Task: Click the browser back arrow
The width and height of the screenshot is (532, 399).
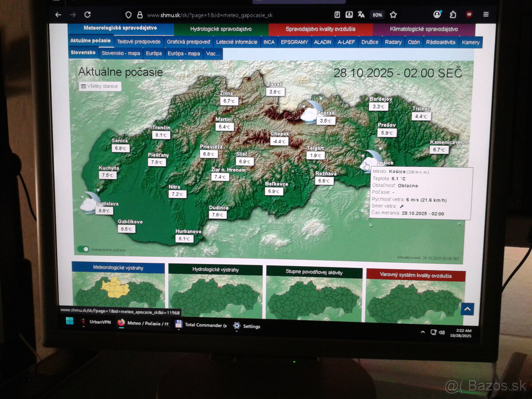Action: pos(58,15)
